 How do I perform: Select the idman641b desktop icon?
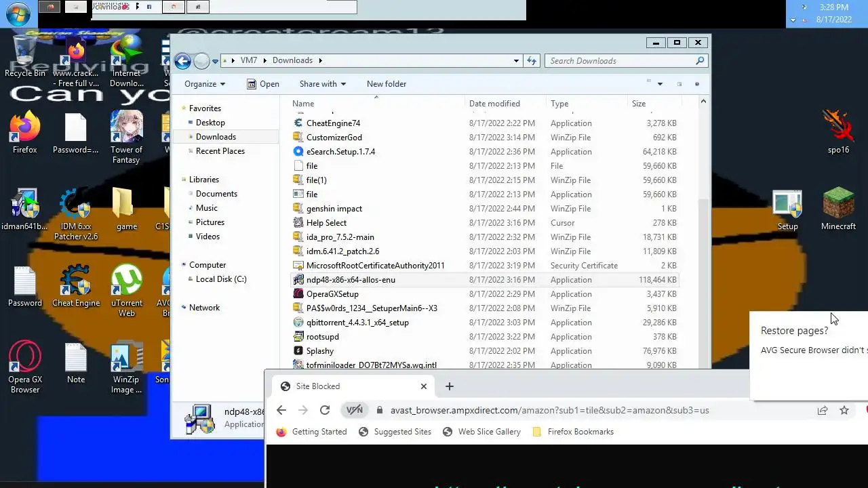click(x=24, y=210)
